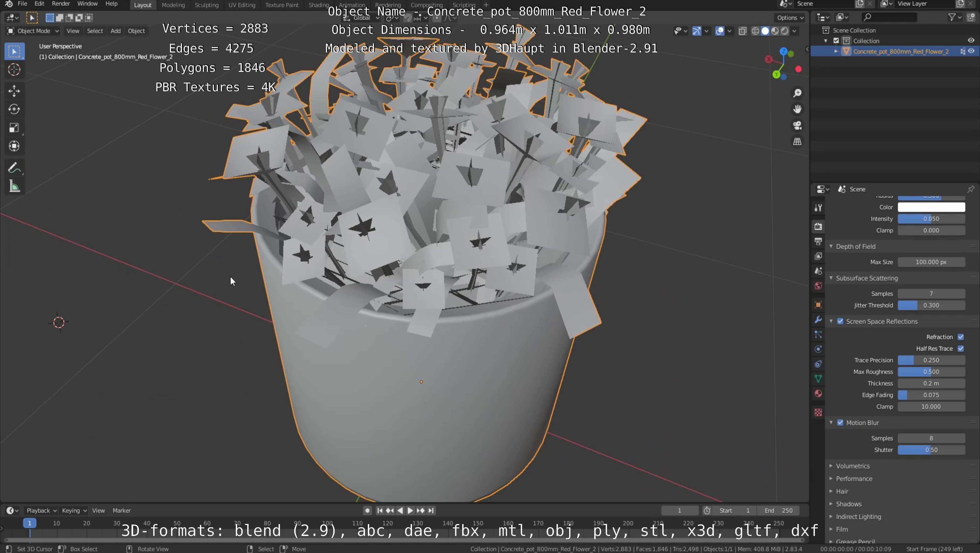Toggle Screen Space Reflections checkbox
Screen dimensions: 980x553
point(840,322)
